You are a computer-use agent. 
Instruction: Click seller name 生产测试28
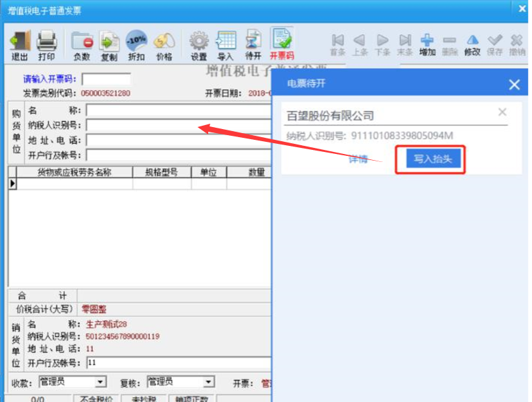click(x=106, y=324)
